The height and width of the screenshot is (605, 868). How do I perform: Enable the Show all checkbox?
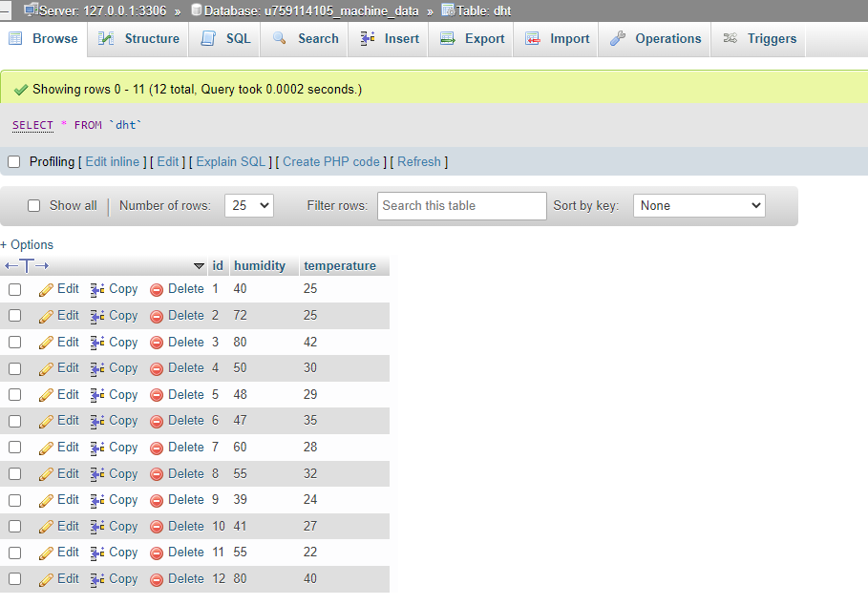[35, 205]
